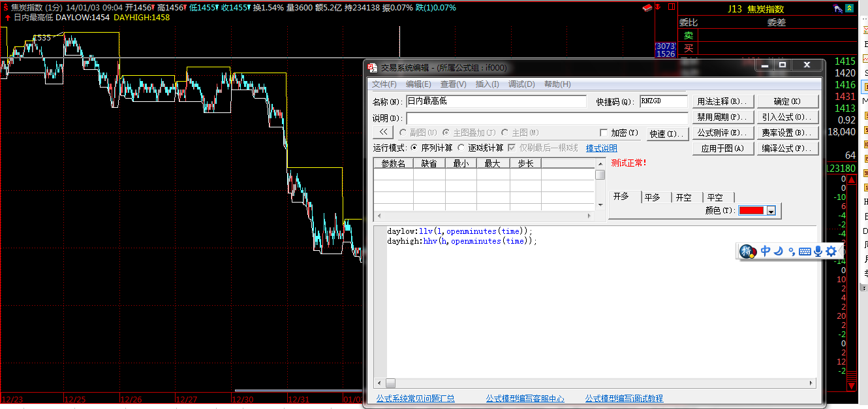Click the formula editor window title icon
This screenshot has height=409, width=868.
(x=373, y=67)
